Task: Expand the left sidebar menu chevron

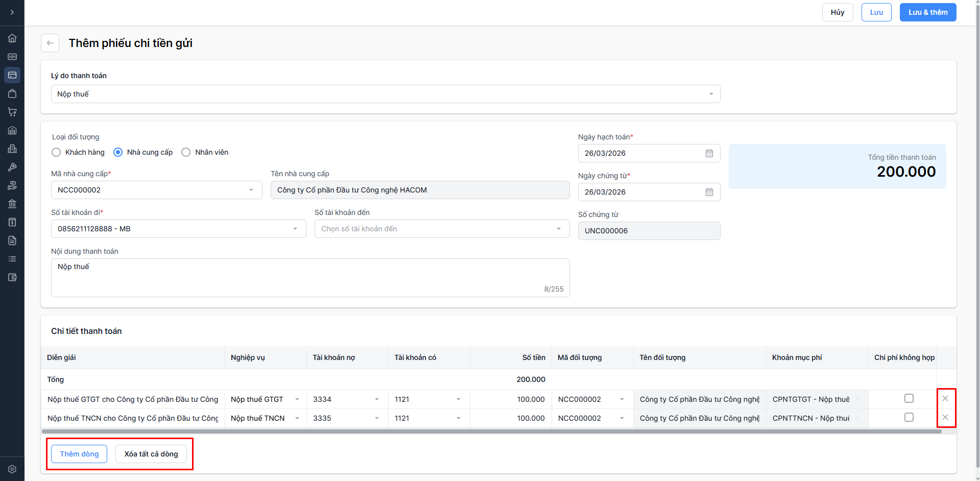Action: coord(12,12)
